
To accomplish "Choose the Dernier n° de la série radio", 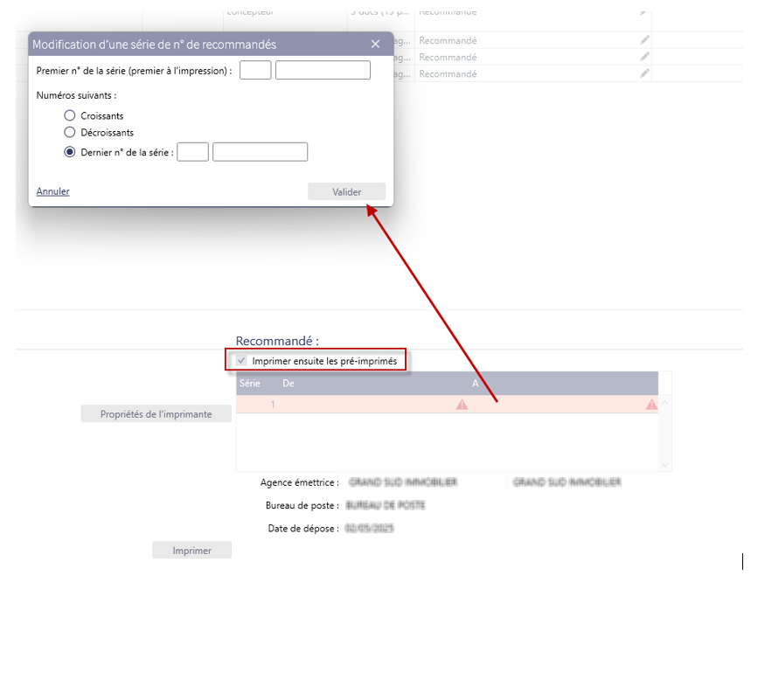I will 70,152.
